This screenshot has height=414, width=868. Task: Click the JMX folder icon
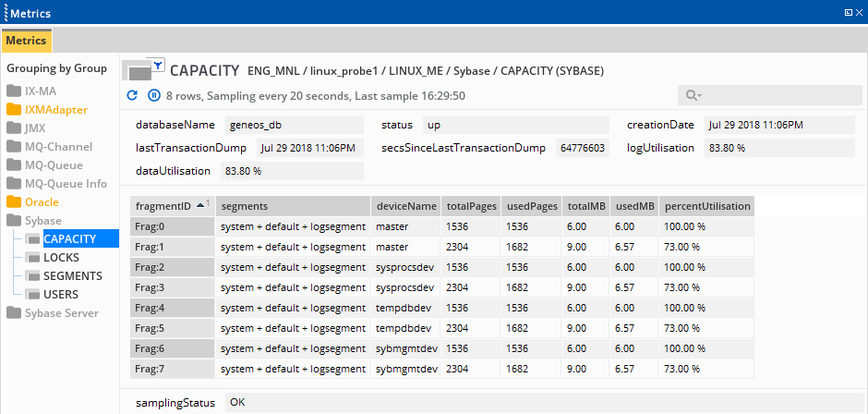[x=14, y=128]
